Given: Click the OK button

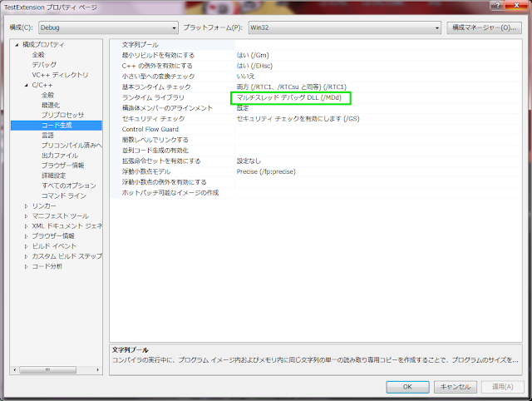Looking at the screenshot, I should [x=407, y=387].
